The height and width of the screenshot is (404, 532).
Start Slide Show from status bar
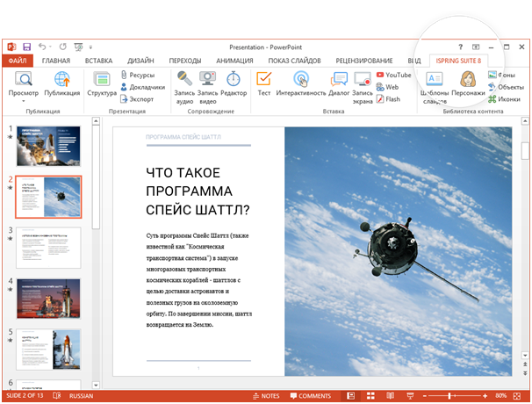pyautogui.click(x=410, y=395)
